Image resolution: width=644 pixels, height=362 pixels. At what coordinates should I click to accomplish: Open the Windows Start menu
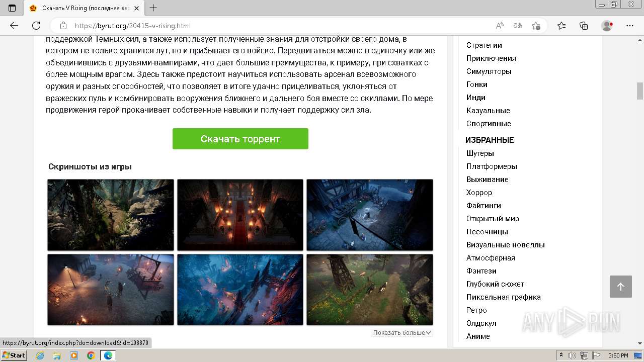pyautogui.click(x=14, y=355)
